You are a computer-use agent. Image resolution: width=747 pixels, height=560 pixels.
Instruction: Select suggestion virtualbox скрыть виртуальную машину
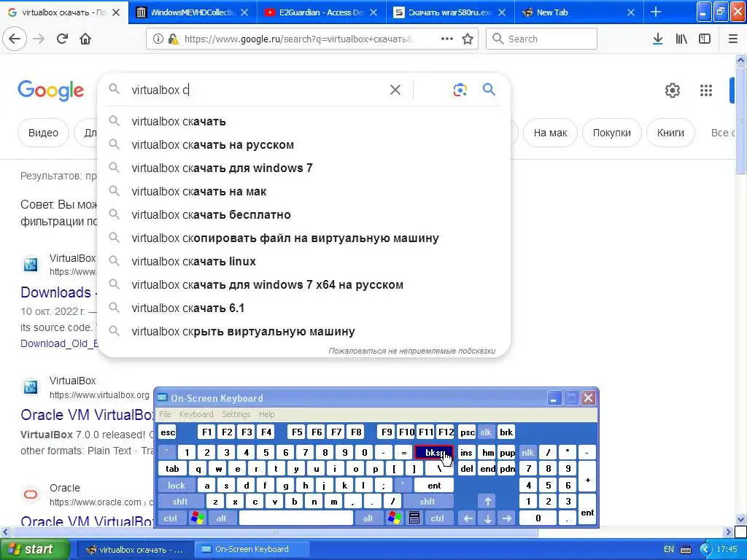click(304, 332)
